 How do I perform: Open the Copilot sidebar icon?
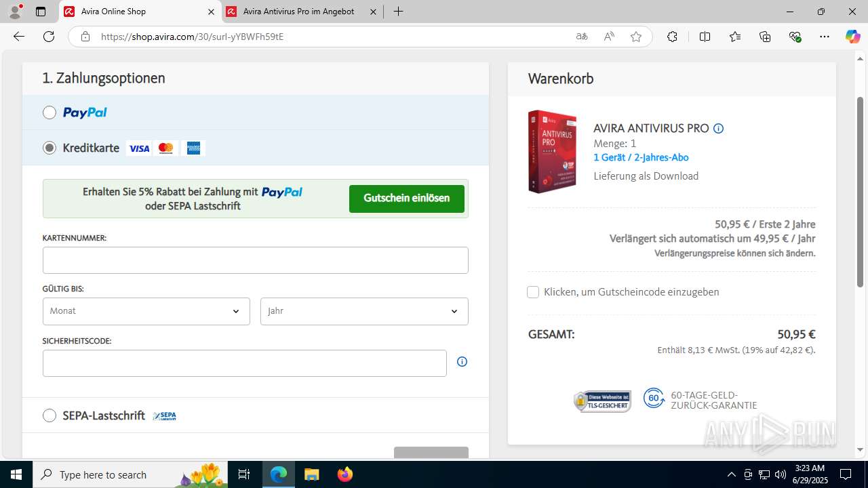852,37
